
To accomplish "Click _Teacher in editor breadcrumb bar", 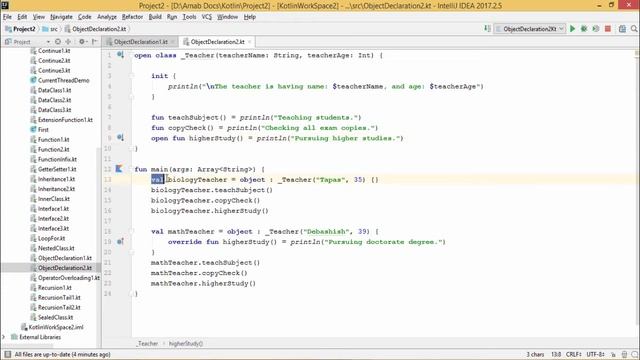I will 147,344.
